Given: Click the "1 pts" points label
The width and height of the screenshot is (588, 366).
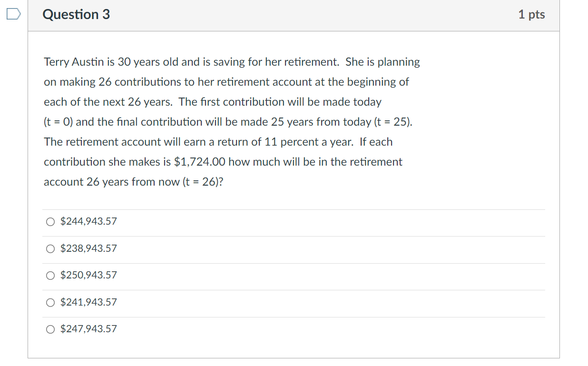Looking at the screenshot, I should point(531,15).
